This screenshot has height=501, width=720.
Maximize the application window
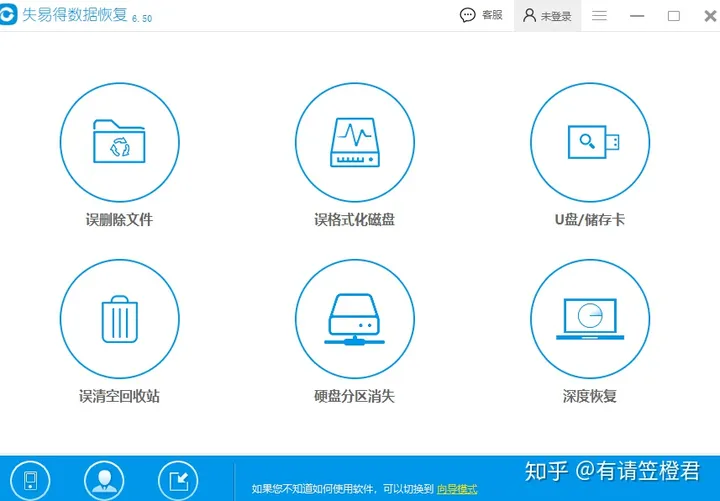coord(673,16)
